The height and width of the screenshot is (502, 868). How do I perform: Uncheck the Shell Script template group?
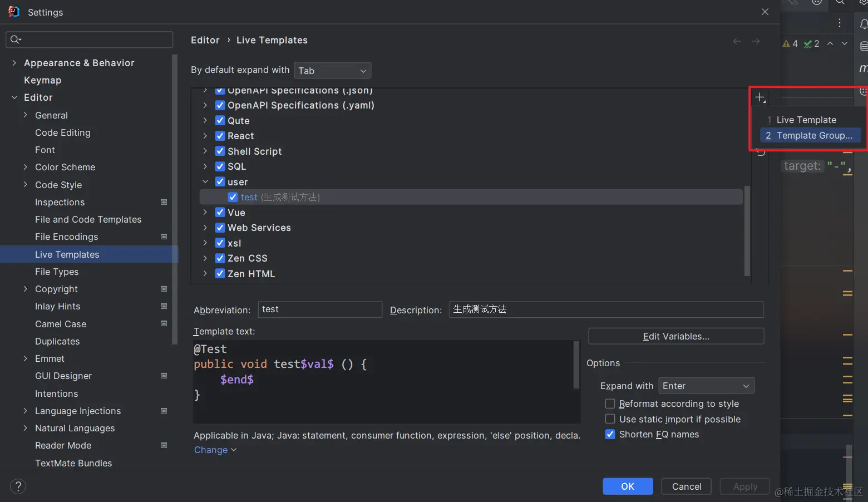(220, 151)
